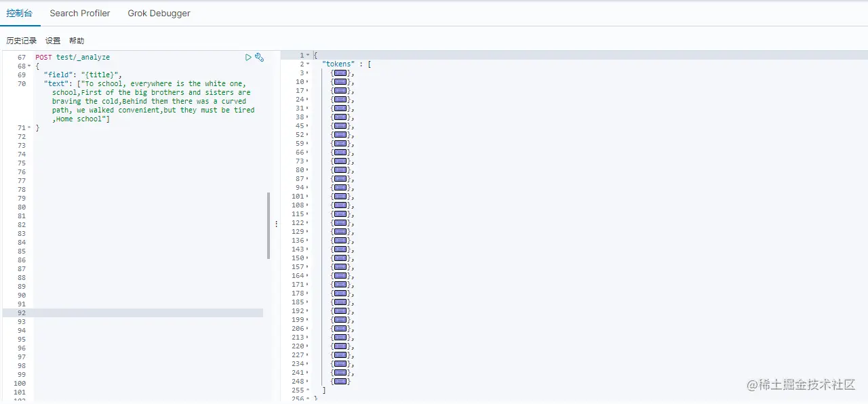
Task: Click the folded block badge on line 45
Action: (340, 126)
